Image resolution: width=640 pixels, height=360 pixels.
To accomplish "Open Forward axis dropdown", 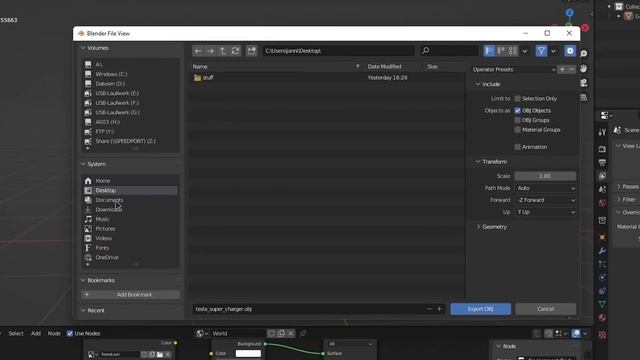I will point(545,200).
